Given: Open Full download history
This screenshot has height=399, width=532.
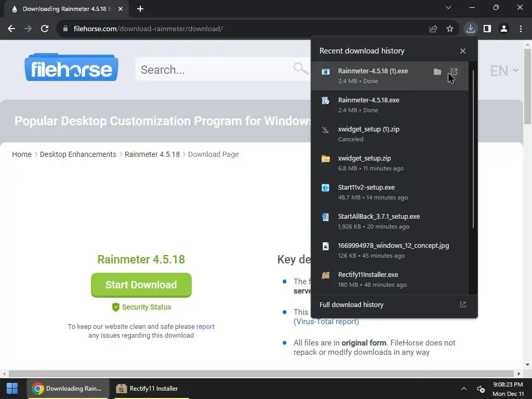Looking at the screenshot, I should (x=394, y=304).
